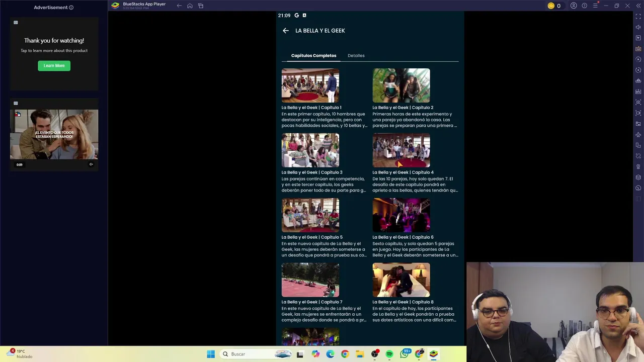The height and width of the screenshot is (362, 644).
Task: Open WhatsApp from taskbar
Action: pos(404,354)
